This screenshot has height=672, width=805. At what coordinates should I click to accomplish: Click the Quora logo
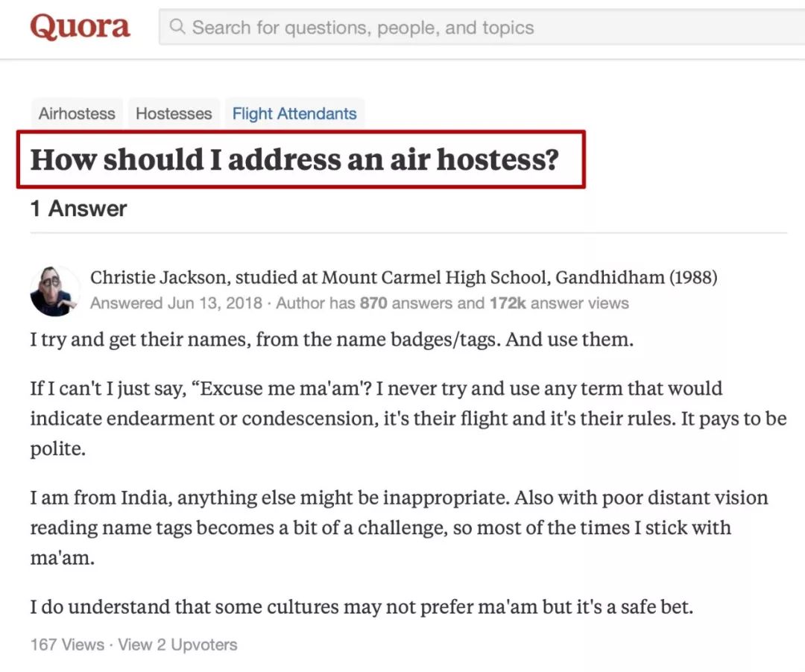80,27
